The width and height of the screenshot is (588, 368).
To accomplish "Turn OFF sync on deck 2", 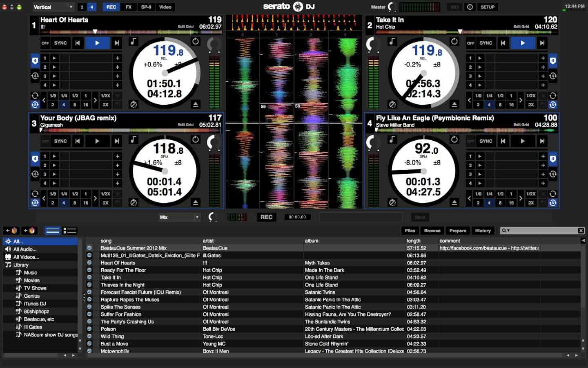I will pos(471,43).
